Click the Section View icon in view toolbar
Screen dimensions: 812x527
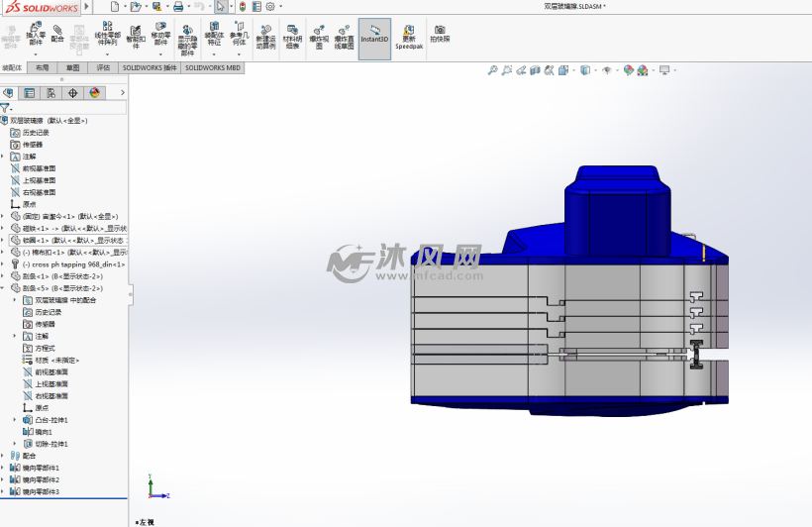point(535,70)
